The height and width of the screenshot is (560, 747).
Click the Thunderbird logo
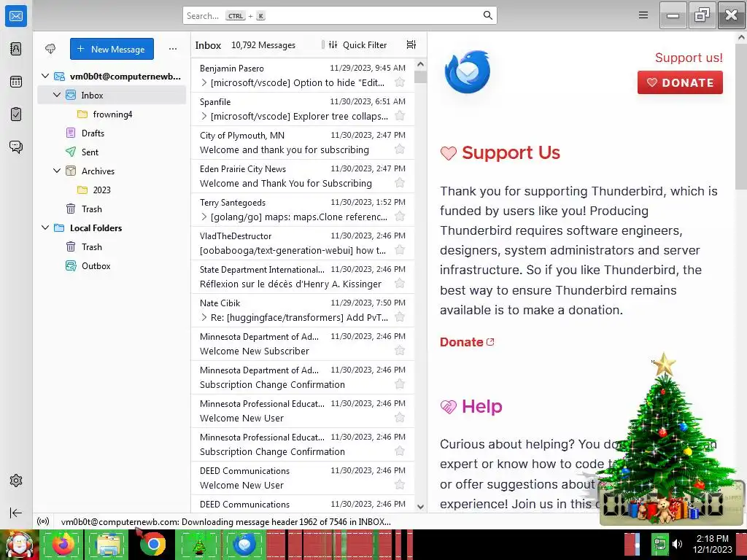pyautogui.click(x=468, y=72)
